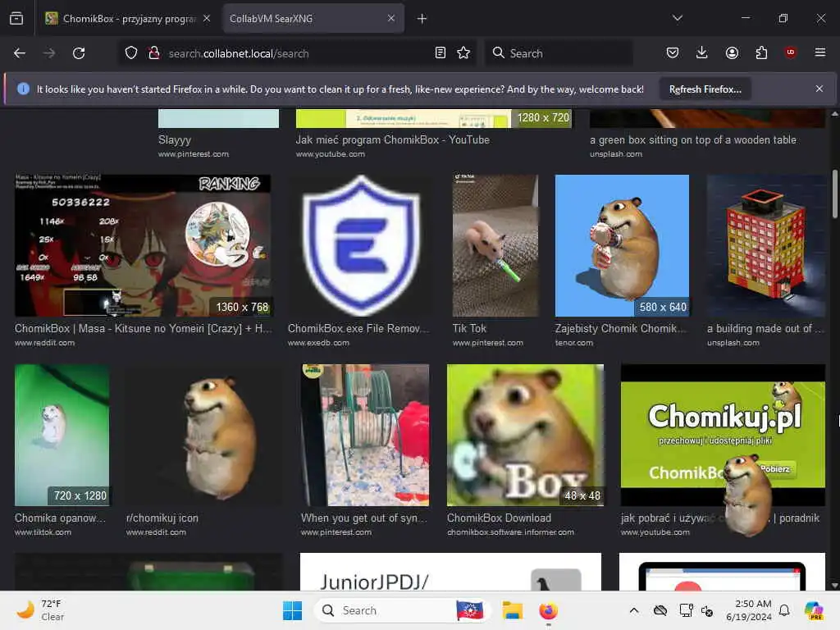Expand list all tabs dropdown
This screenshot has width=840, height=630.
pyautogui.click(x=677, y=18)
